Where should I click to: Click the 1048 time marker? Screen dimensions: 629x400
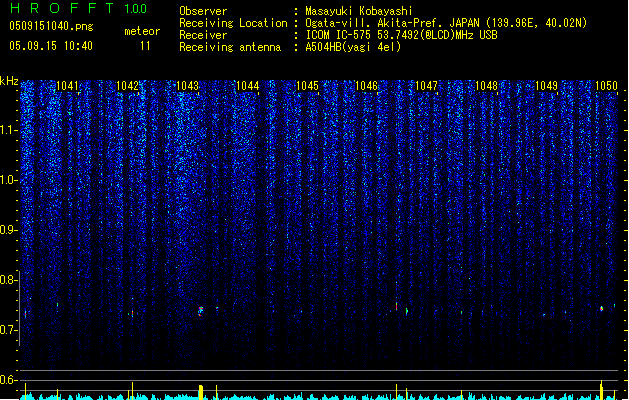[486, 86]
